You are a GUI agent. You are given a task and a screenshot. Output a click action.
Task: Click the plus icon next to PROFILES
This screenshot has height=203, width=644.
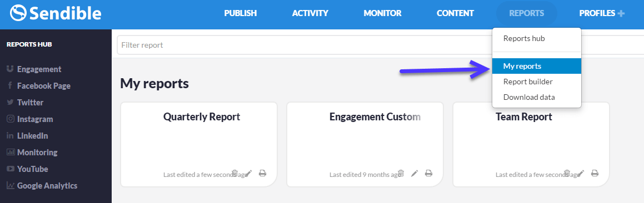click(x=621, y=13)
